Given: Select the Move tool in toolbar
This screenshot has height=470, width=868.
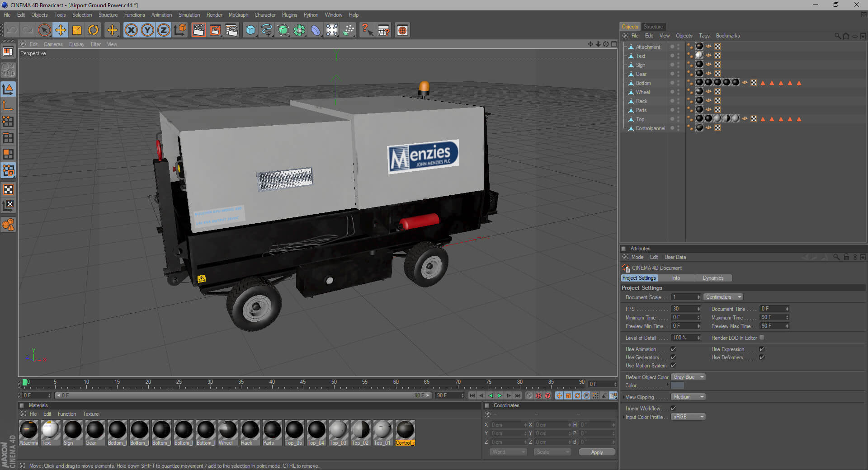Looking at the screenshot, I should coord(60,30).
